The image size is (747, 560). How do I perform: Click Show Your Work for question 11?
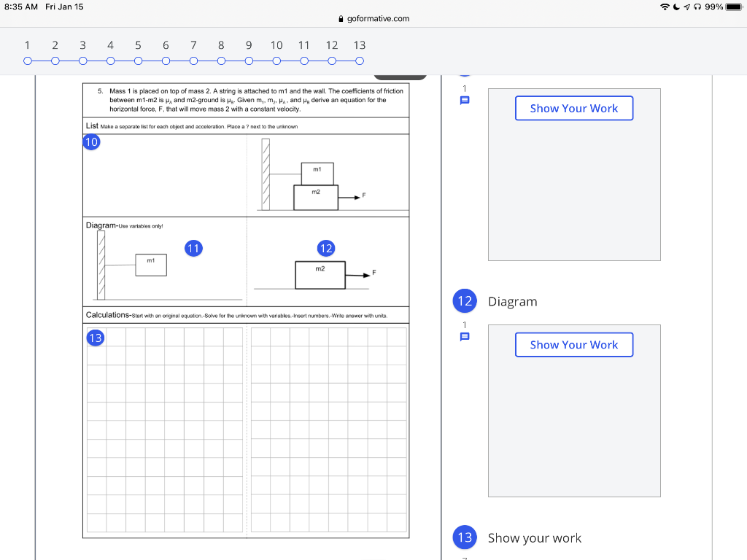(574, 107)
